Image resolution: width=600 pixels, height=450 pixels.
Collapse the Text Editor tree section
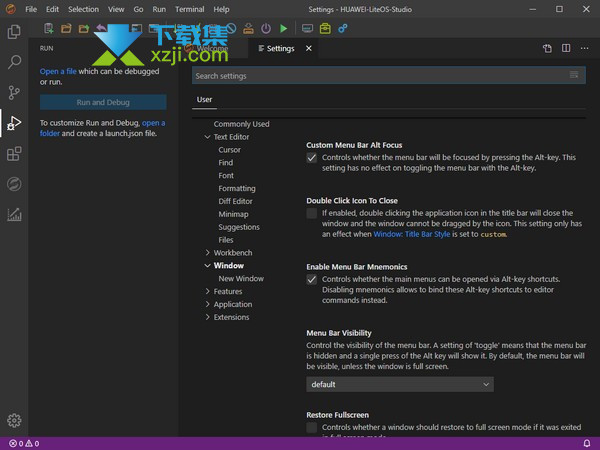click(207, 137)
